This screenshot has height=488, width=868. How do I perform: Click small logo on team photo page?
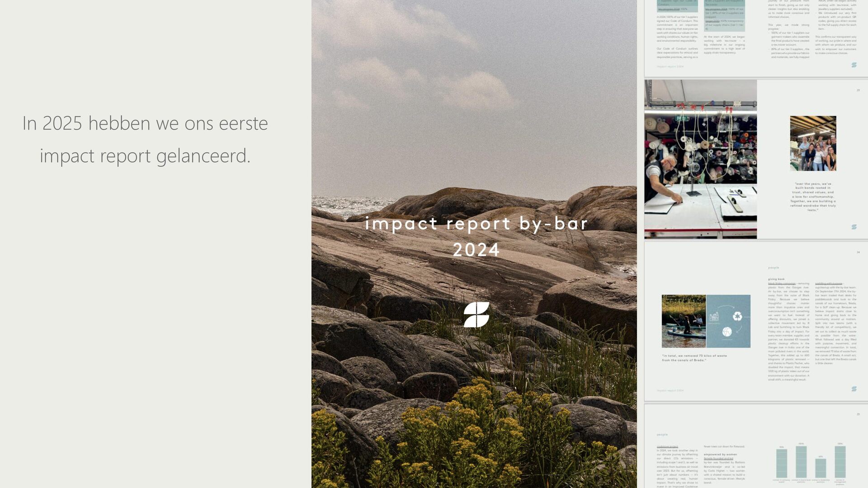[854, 227]
